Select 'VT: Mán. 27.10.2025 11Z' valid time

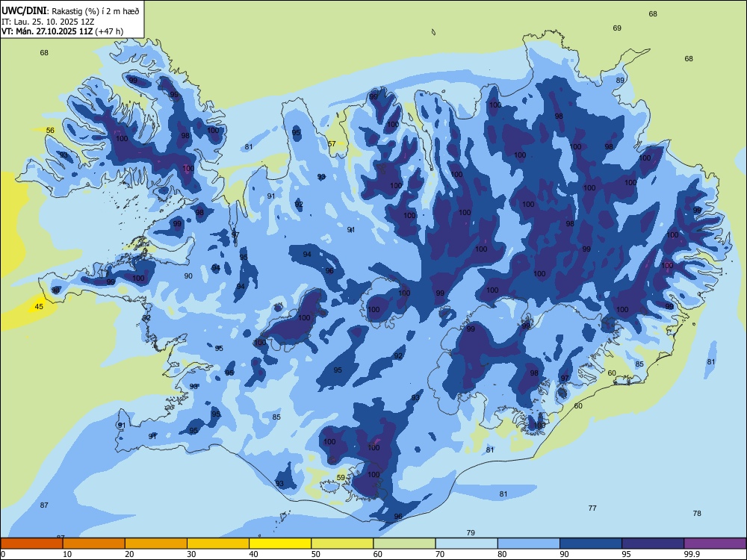pos(47,31)
